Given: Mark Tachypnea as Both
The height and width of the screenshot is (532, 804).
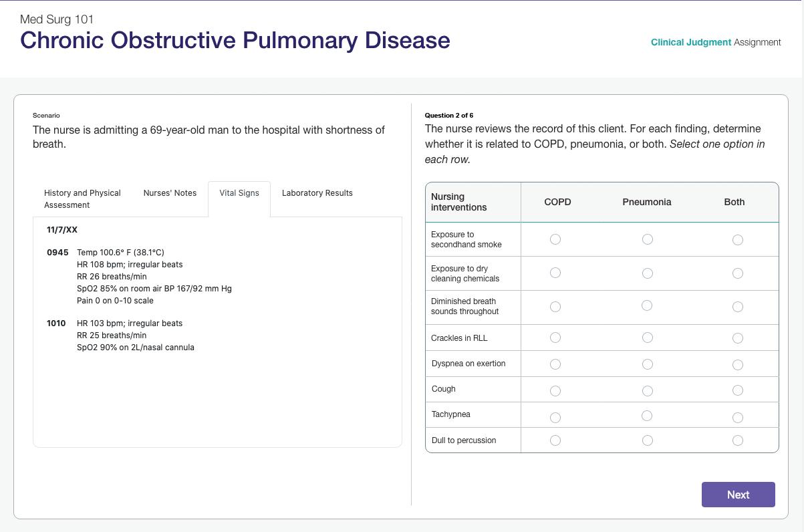Looking at the screenshot, I should (738, 418).
